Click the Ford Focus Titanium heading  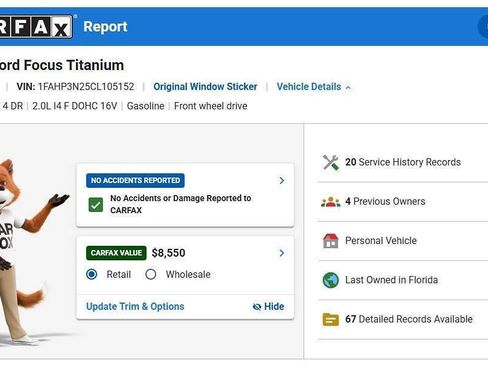[x=62, y=65]
